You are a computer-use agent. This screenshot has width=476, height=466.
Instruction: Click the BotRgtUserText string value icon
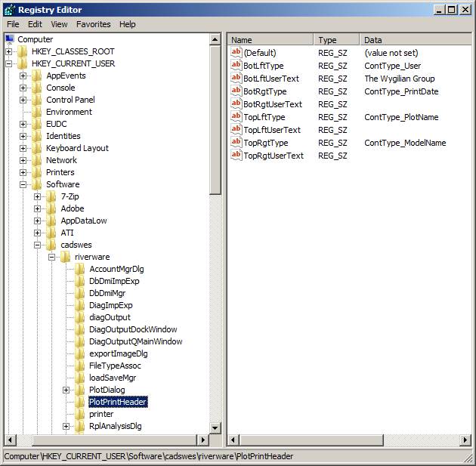pos(236,104)
